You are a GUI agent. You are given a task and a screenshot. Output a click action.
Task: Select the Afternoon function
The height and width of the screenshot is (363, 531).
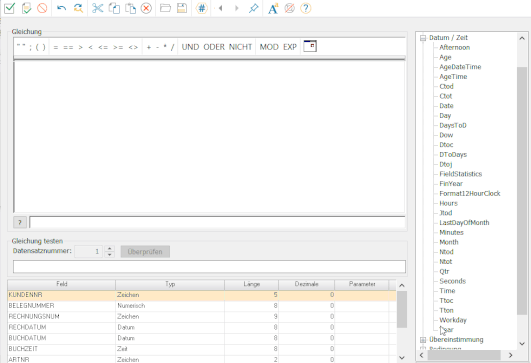tap(454, 47)
